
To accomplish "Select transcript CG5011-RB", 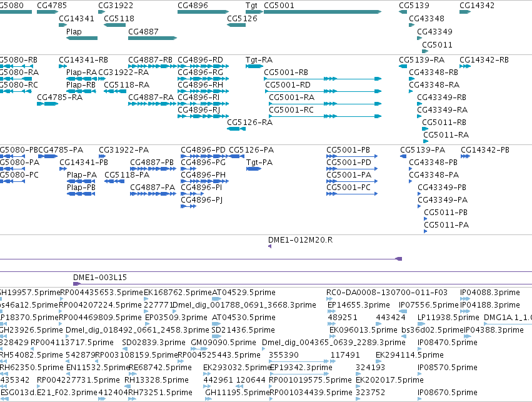I will (x=425, y=129).
